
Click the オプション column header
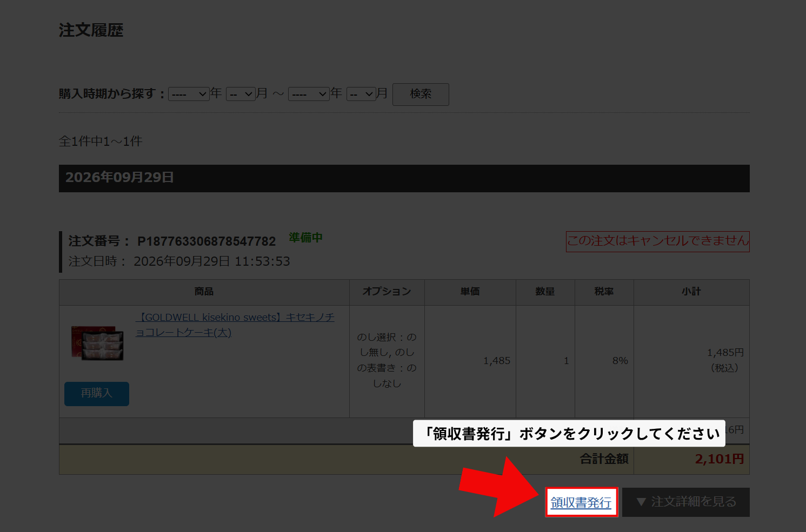coord(387,292)
